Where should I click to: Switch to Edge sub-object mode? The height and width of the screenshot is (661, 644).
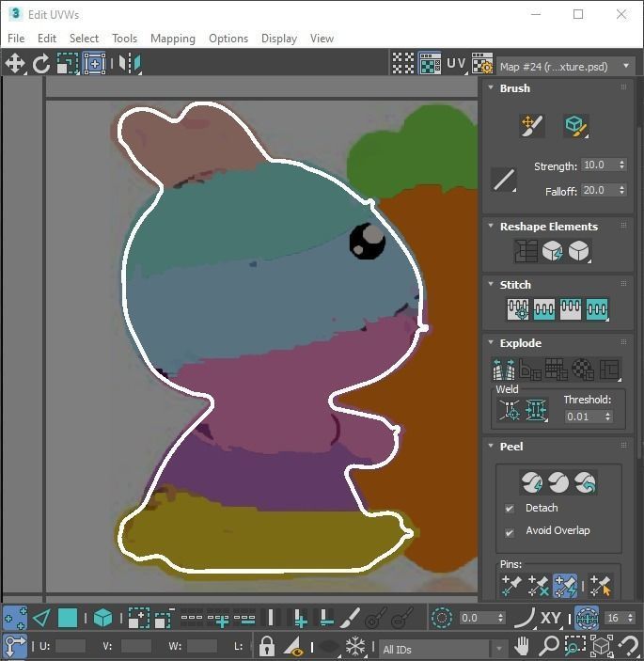pyautogui.click(x=41, y=618)
